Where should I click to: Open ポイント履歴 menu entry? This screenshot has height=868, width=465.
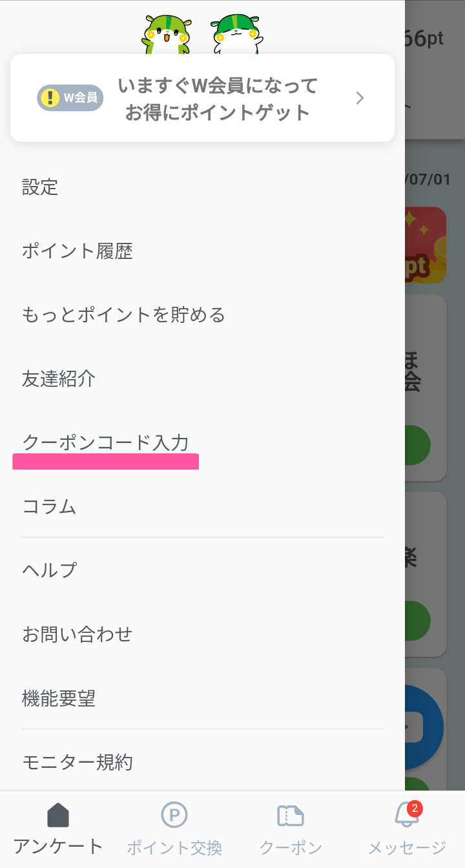[77, 251]
